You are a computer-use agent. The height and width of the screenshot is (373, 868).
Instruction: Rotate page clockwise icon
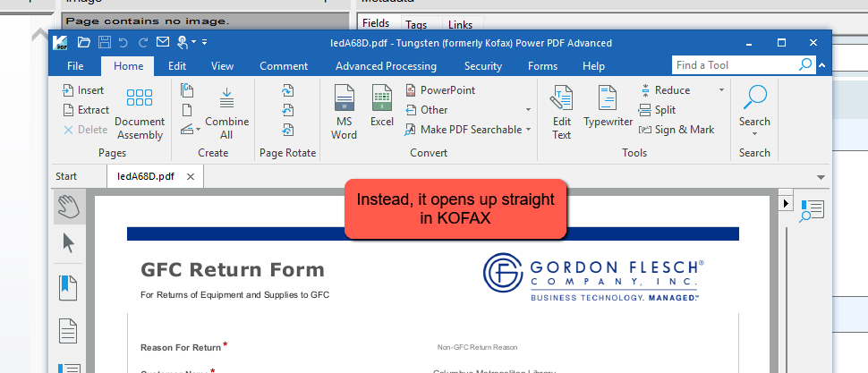[x=287, y=90]
